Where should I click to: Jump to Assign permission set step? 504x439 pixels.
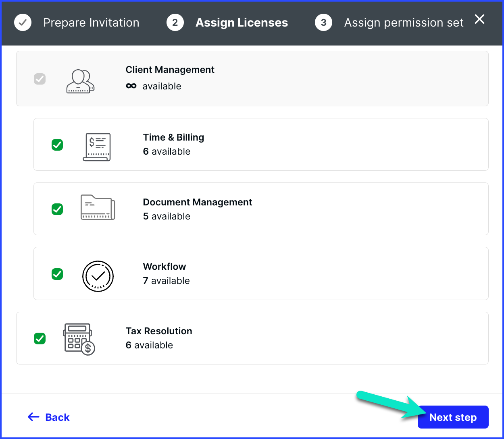coord(404,23)
